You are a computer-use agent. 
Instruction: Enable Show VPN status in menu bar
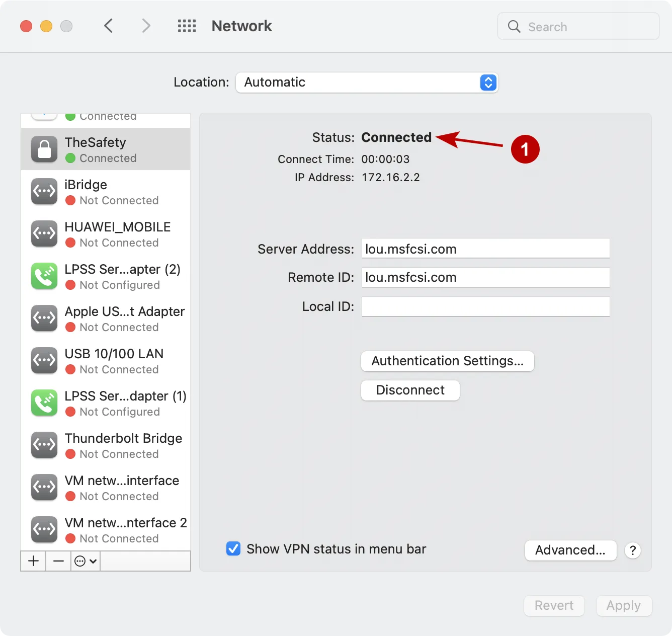[x=233, y=548]
